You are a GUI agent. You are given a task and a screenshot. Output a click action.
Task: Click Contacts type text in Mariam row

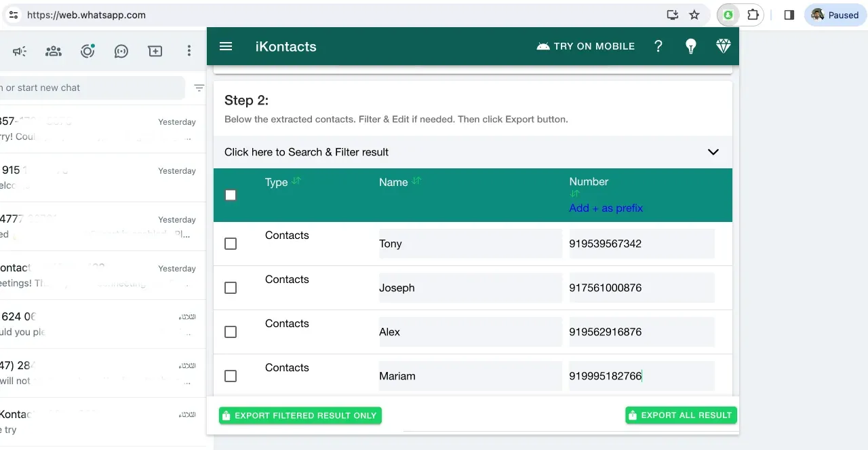tap(287, 367)
